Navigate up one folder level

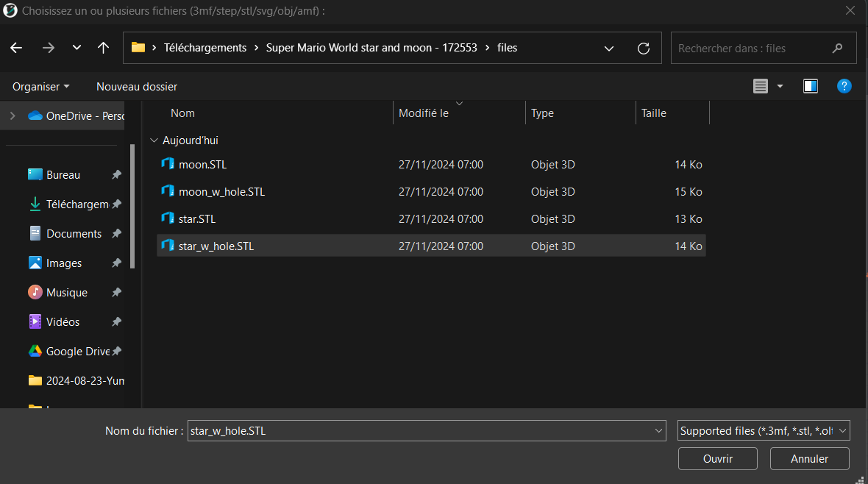[103, 48]
